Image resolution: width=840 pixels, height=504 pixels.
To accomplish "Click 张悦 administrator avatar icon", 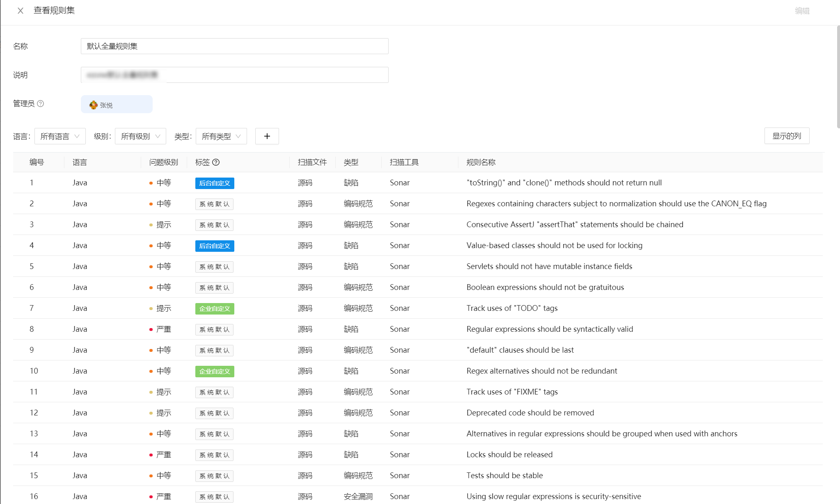I will click(x=94, y=105).
